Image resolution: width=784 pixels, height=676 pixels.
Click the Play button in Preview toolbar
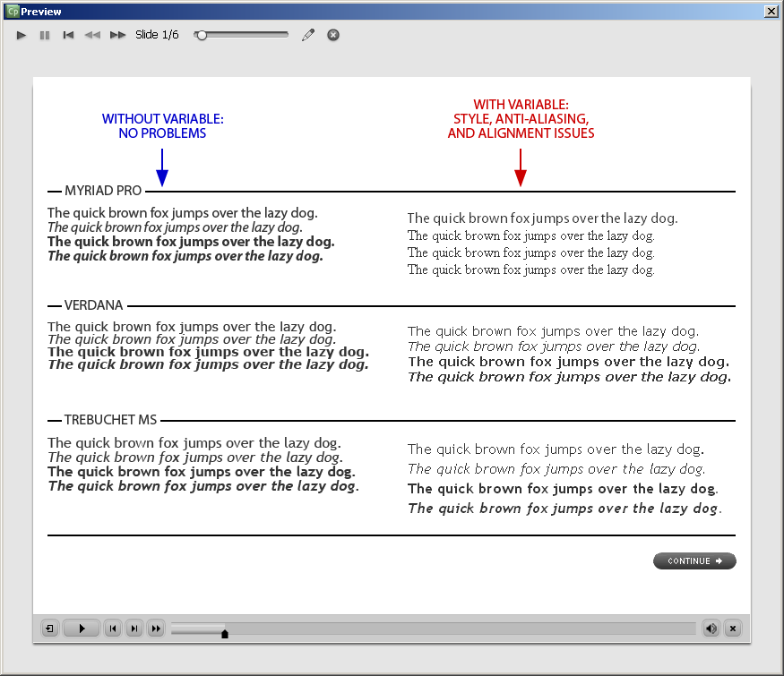coord(21,35)
